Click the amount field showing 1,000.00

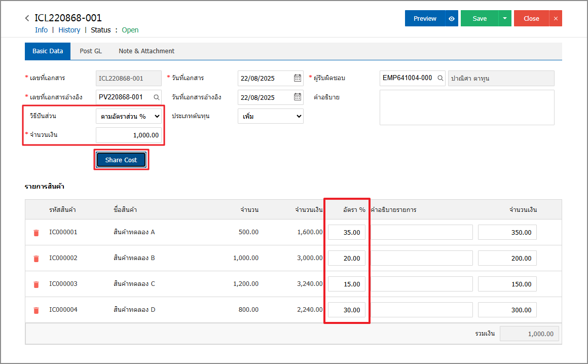point(129,135)
